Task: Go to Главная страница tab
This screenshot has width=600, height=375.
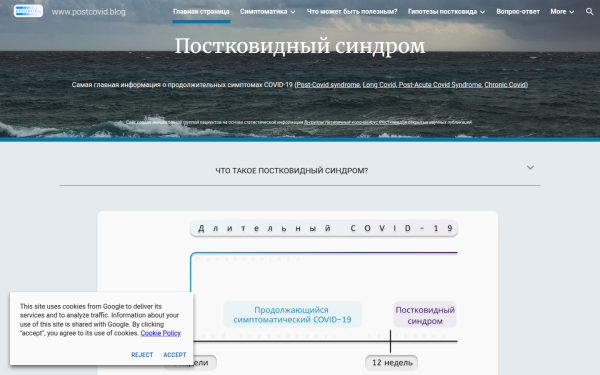Action: coord(201,11)
